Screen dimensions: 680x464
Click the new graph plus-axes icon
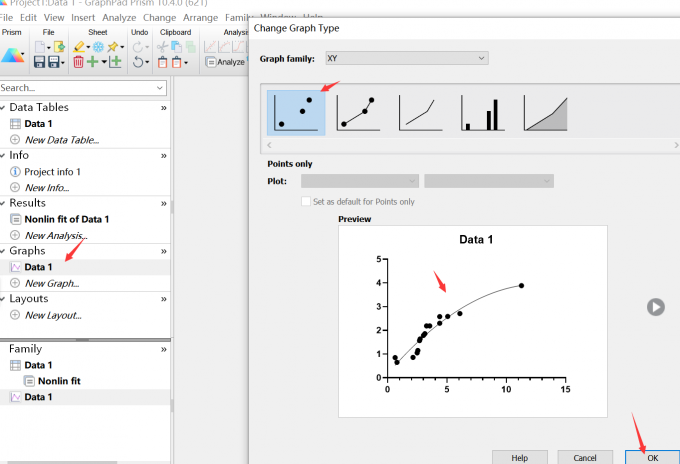pyautogui.click(x=115, y=62)
